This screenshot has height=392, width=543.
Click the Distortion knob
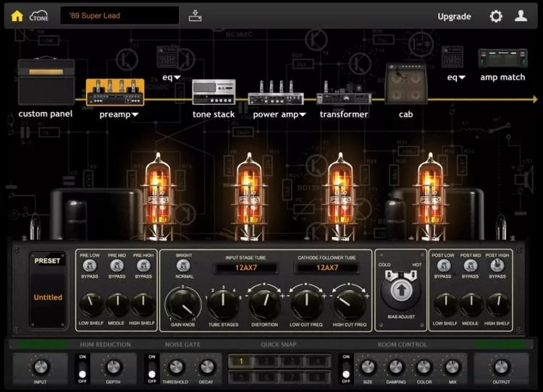tap(264, 304)
